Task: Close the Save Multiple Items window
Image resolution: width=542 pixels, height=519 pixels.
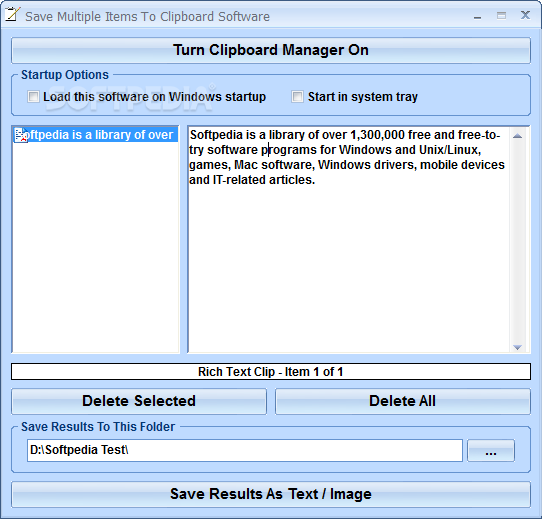Action: click(525, 15)
